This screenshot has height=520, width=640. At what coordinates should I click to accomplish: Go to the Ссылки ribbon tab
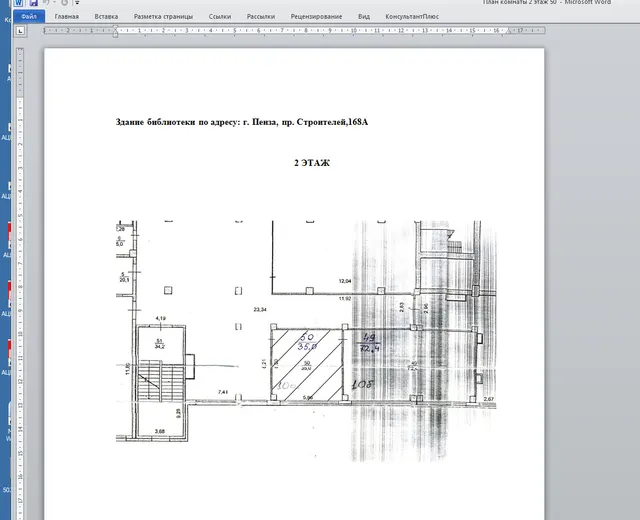click(220, 17)
